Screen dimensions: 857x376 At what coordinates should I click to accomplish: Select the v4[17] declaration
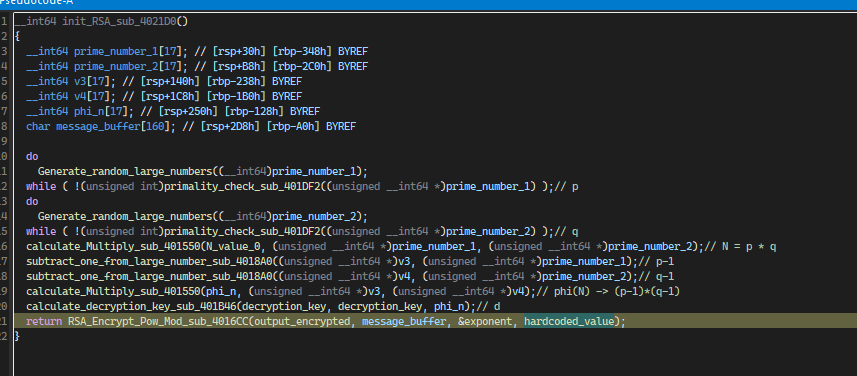(95, 96)
